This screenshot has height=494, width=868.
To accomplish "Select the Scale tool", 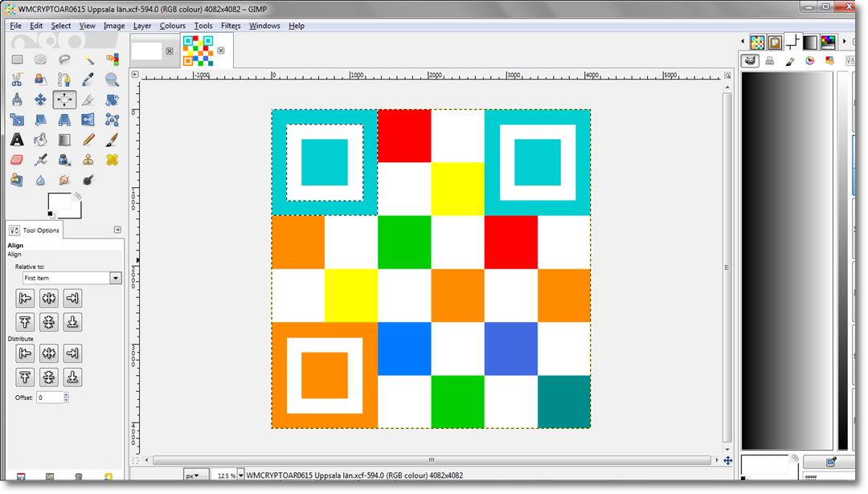I will (17, 120).
